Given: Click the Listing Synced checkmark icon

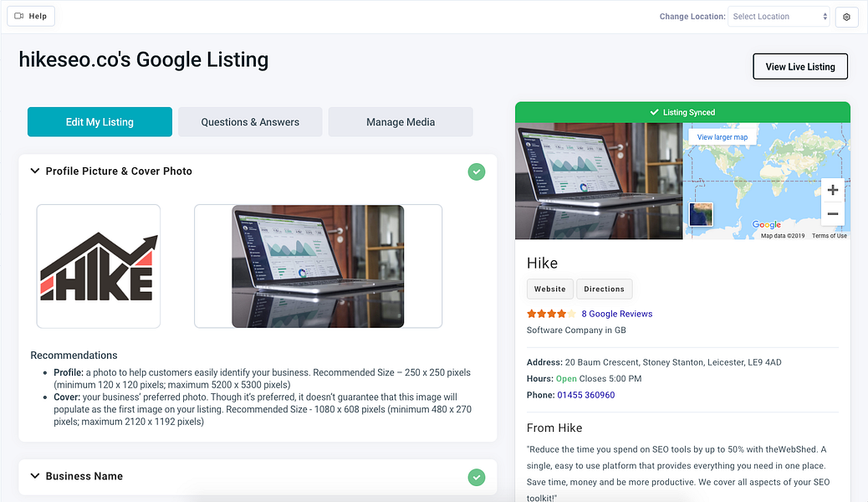Looking at the screenshot, I should (x=654, y=112).
